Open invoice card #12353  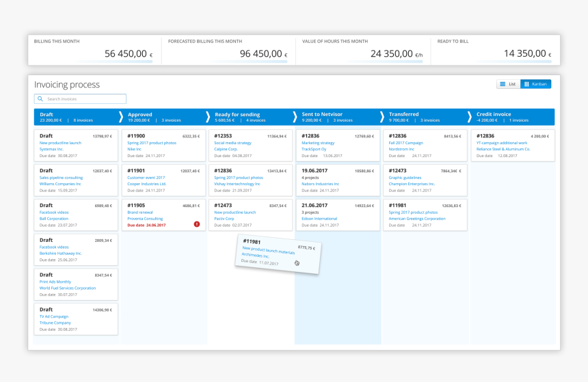[x=250, y=145]
